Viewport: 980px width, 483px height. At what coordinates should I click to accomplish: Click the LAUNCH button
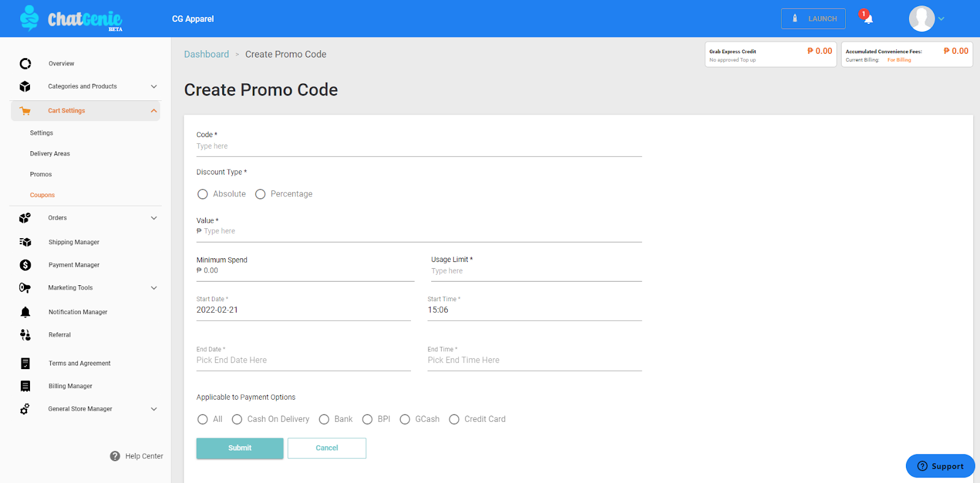click(813, 18)
